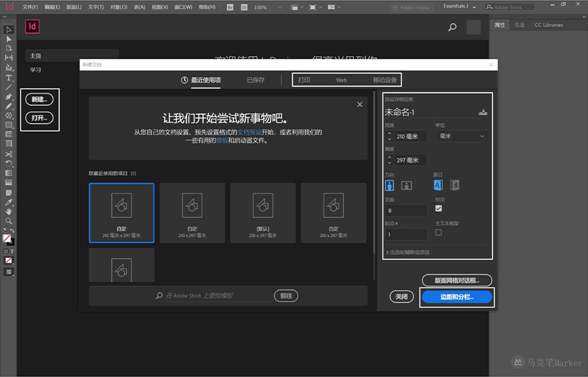Open the CC Libraries panel tab
588x377 pixels.
[549, 25]
